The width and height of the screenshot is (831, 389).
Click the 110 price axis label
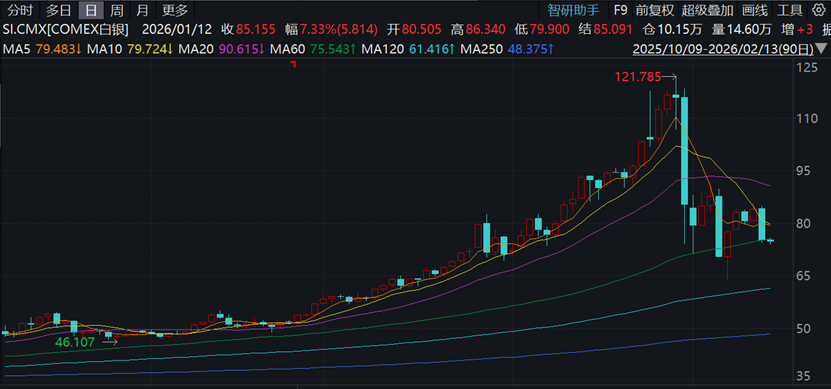coord(808,119)
